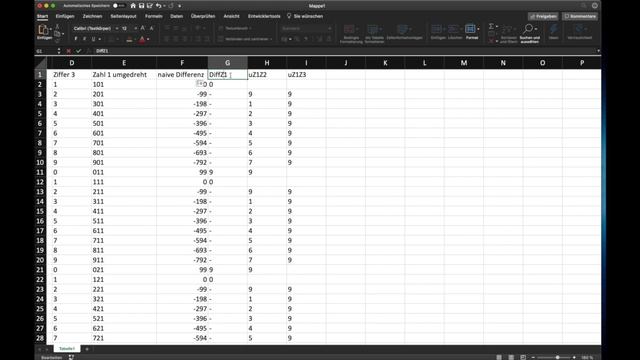Click the Format Painter brush icon
This screenshot has height=360, width=640.
57,40
